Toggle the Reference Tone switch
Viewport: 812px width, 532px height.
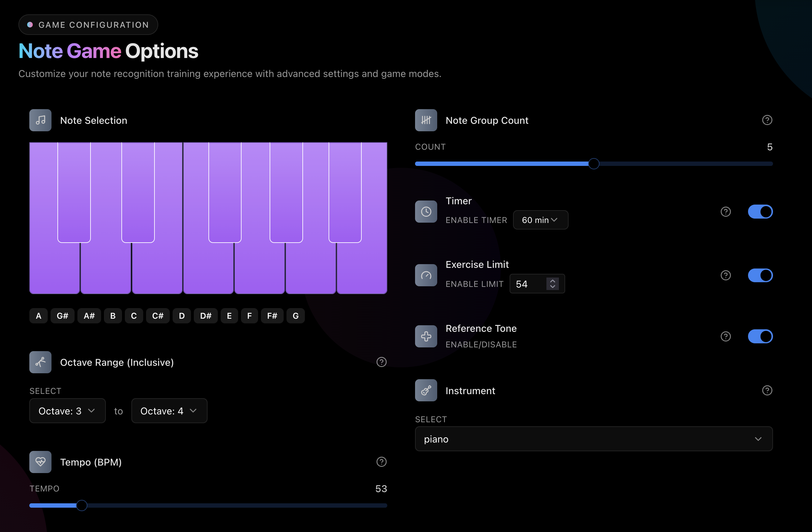pyautogui.click(x=760, y=336)
